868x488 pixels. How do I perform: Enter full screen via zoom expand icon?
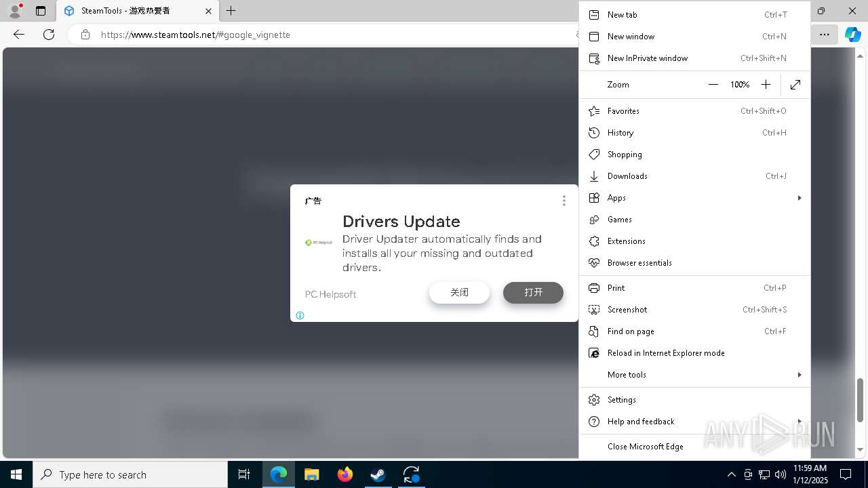click(x=795, y=85)
